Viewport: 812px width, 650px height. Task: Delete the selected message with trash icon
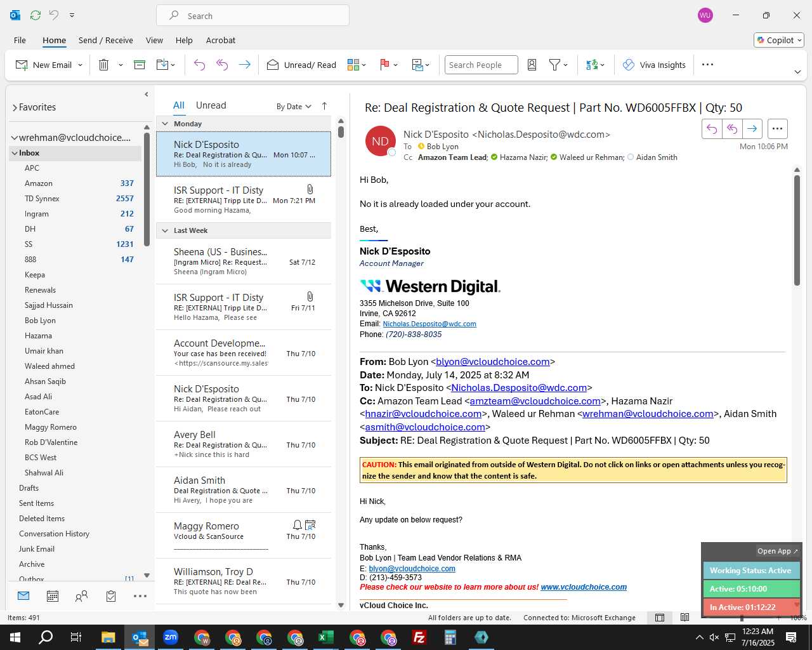[x=104, y=65]
